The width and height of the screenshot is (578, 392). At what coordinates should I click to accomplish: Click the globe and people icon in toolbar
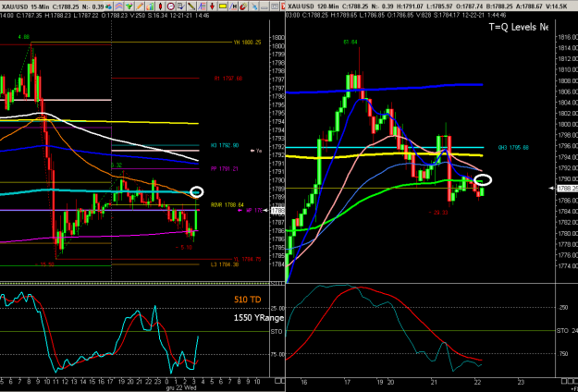(x=108, y=6)
